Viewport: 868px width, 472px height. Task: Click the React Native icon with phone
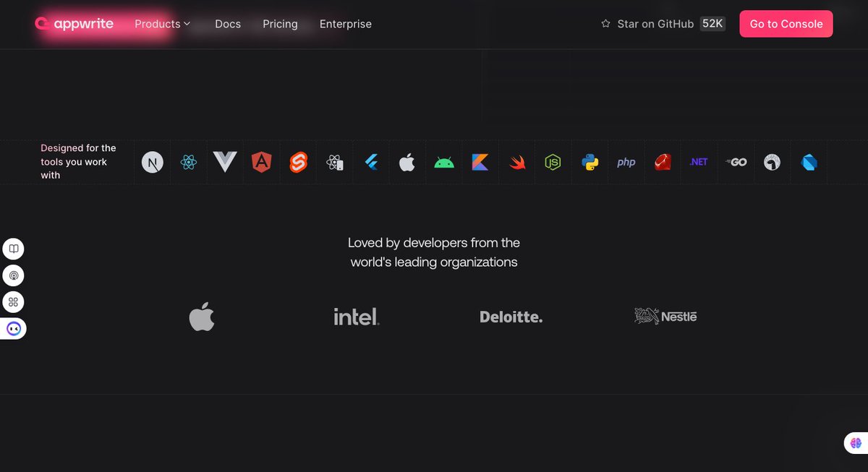pyautogui.click(x=334, y=163)
